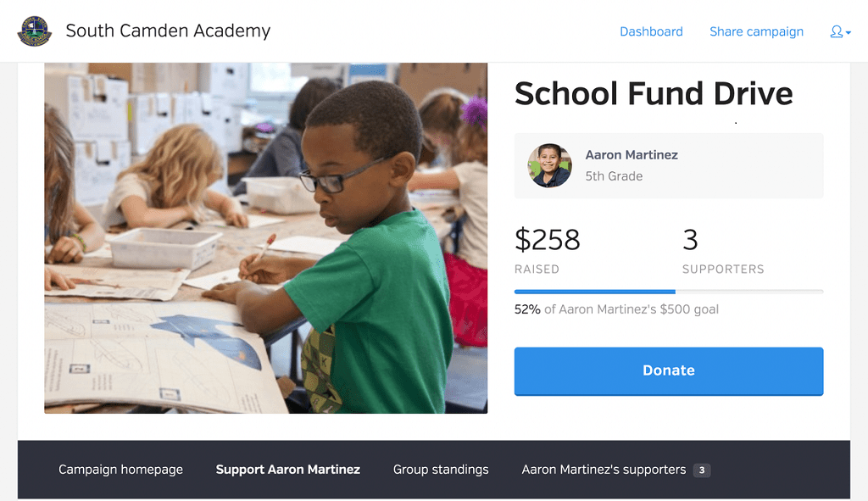Click the South Camden Academy crest logo
The image size is (868, 501).
pyautogui.click(x=34, y=31)
